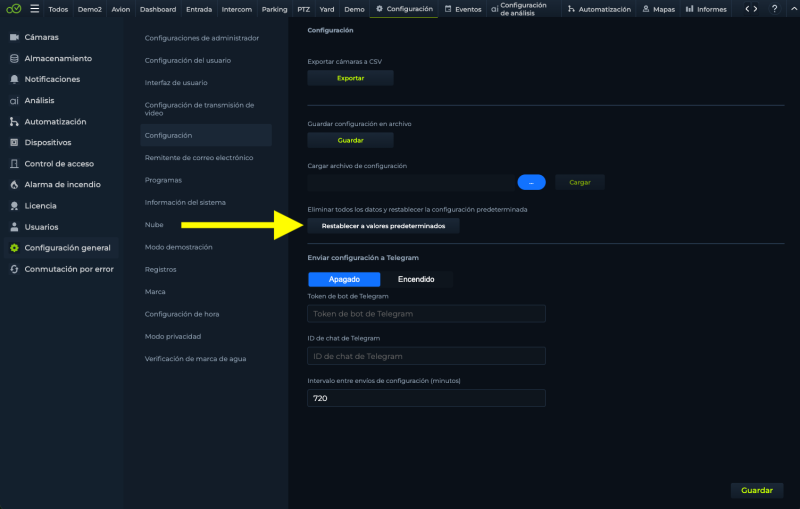
Task: Open Notificaciones bell icon
Action: tap(14, 80)
